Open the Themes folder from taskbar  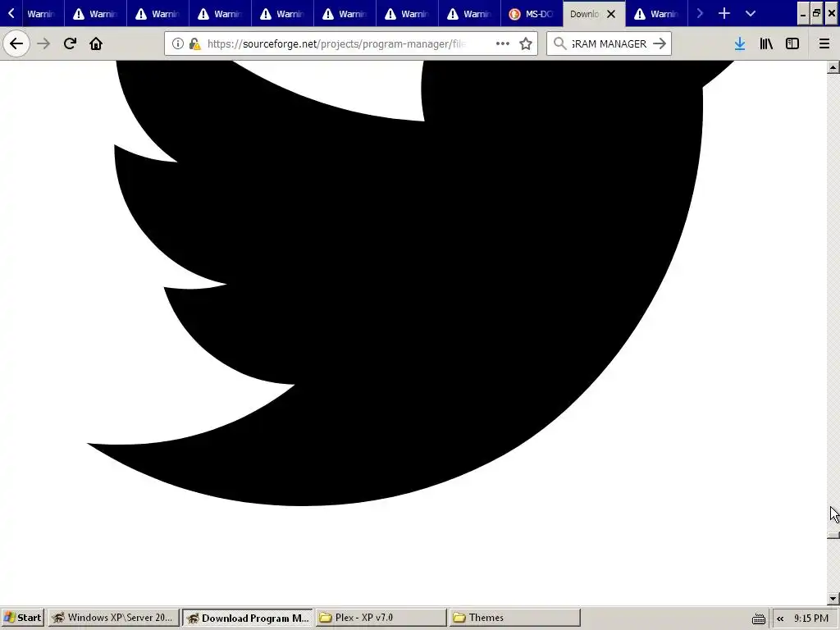click(515, 617)
